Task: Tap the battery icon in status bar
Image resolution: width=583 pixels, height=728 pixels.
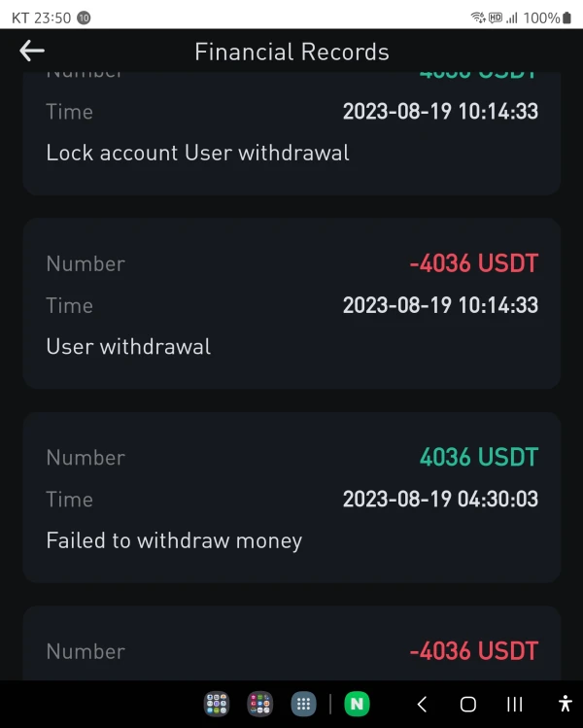Action: tap(568, 17)
